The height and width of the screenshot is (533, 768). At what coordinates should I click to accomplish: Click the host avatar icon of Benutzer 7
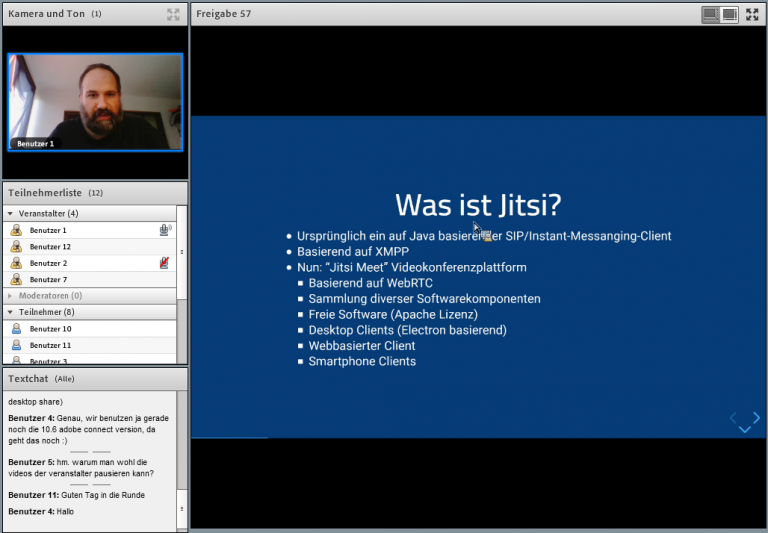[x=16, y=279]
